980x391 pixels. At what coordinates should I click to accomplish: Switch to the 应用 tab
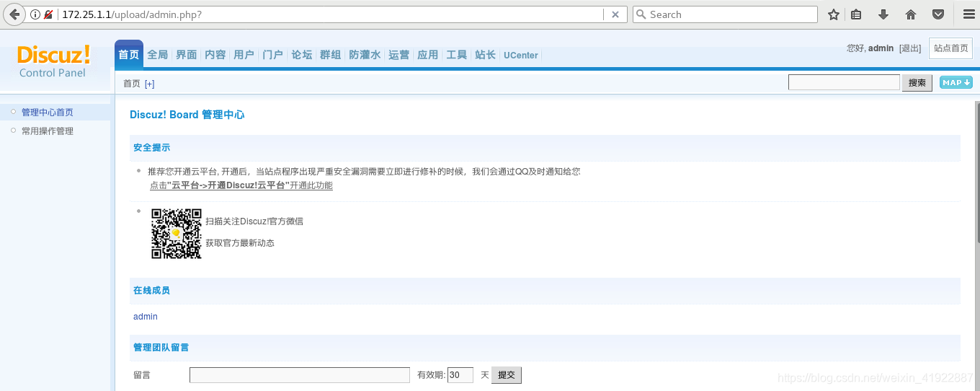[427, 55]
